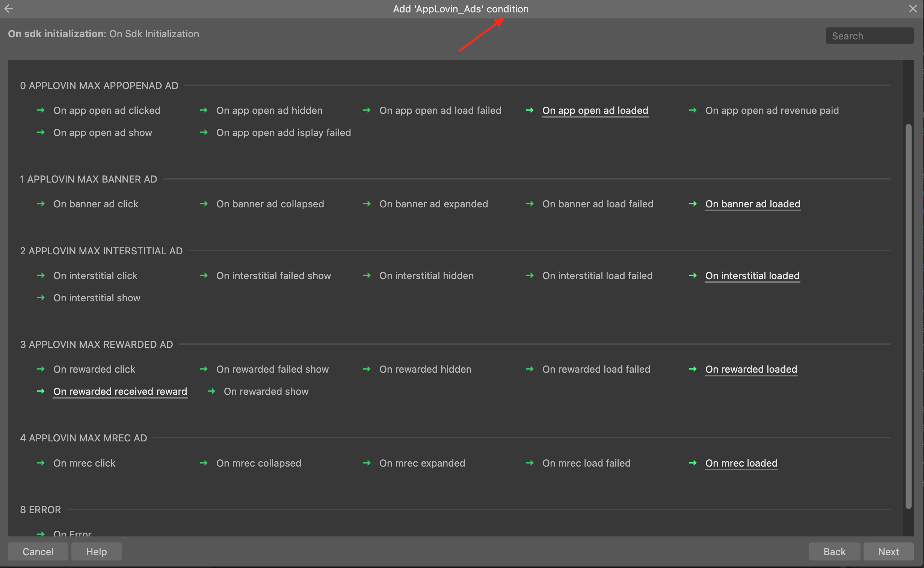The width and height of the screenshot is (924, 568).
Task: Click the Cancel button
Action: point(38,551)
